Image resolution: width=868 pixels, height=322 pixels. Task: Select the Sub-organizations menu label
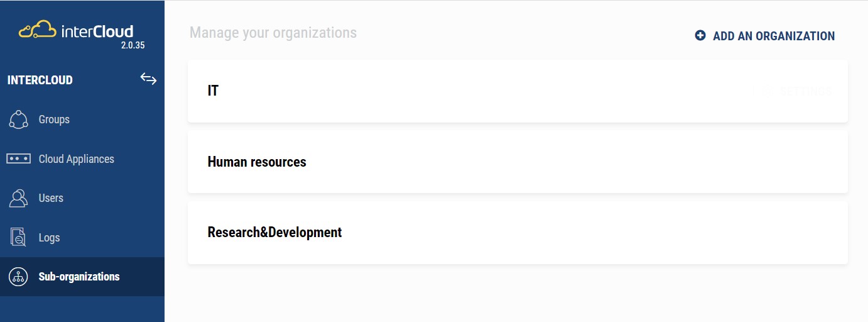(79, 277)
